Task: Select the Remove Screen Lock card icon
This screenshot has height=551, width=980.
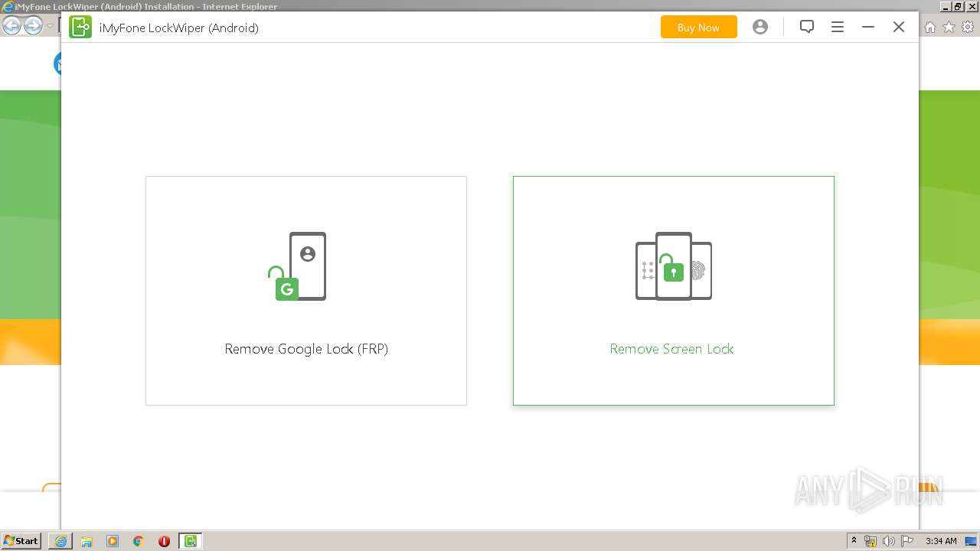Action: (674, 266)
